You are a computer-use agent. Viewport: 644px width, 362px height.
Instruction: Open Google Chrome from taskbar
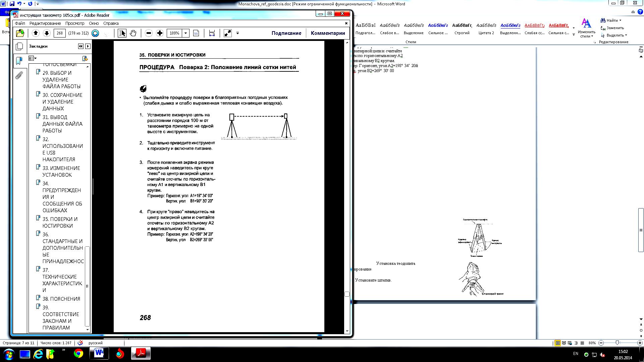coord(78,354)
